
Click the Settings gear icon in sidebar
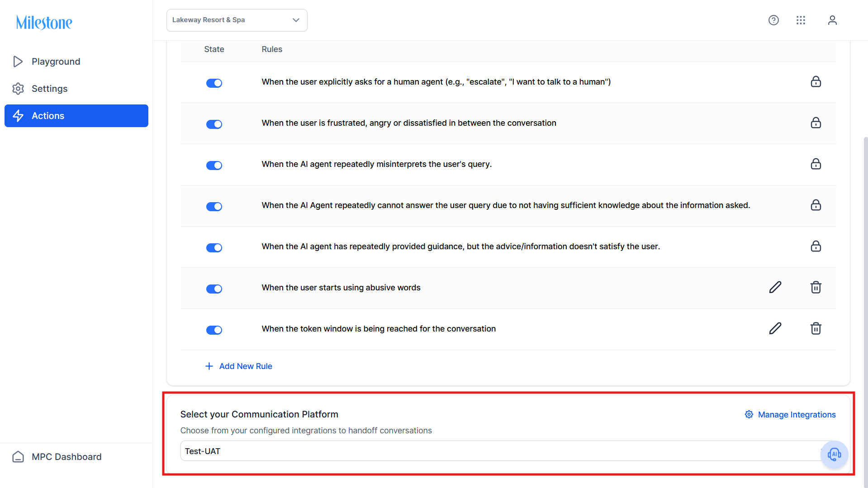click(18, 89)
